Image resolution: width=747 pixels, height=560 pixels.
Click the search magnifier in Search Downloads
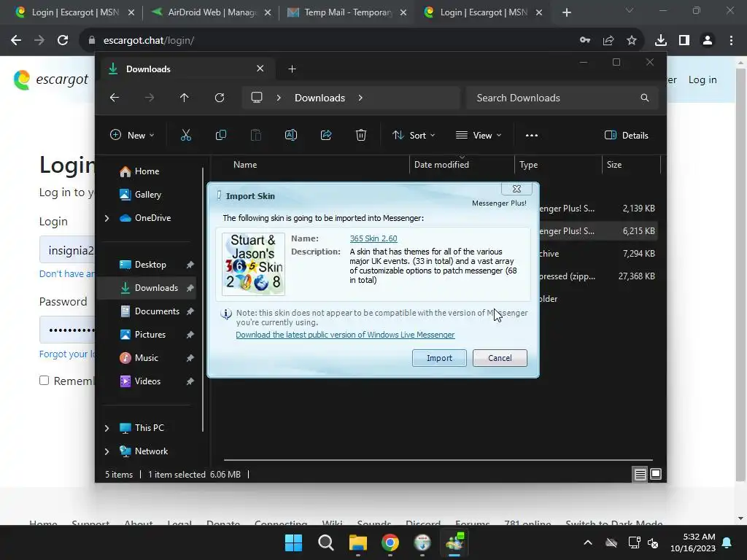(645, 98)
